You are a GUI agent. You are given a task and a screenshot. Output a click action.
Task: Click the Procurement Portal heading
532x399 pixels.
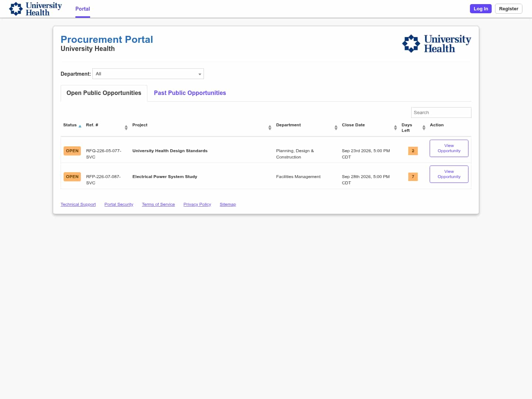[107, 40]
